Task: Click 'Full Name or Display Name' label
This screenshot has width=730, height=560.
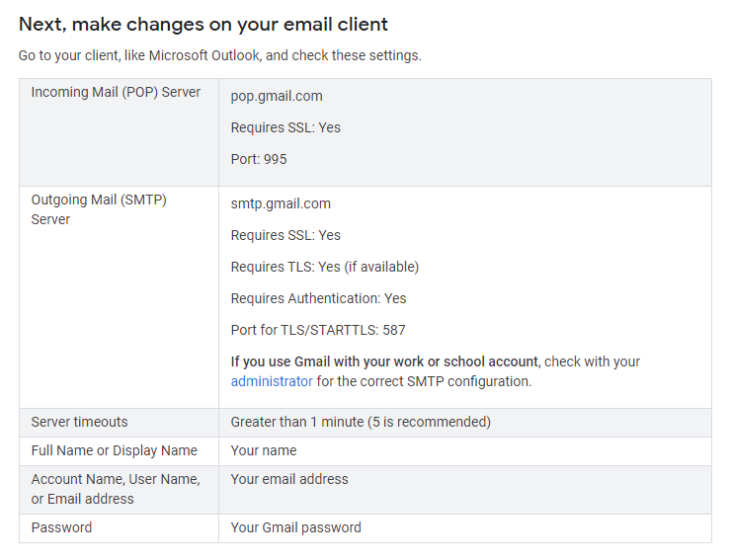Action: pyautogui.click(x=114, y=450)
